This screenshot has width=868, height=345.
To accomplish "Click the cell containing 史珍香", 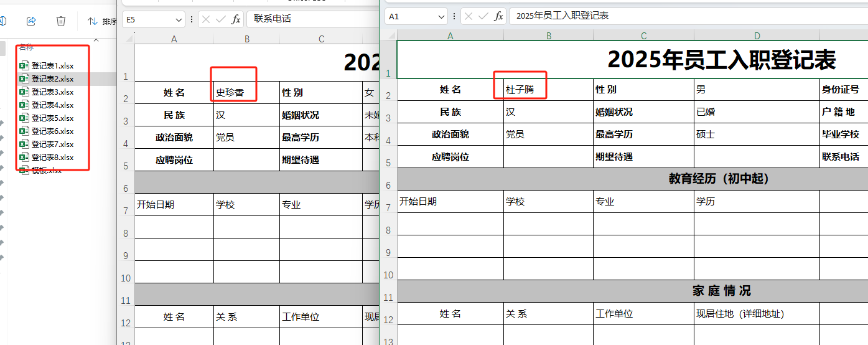I will pyautogui.click(x=247, y=93).
